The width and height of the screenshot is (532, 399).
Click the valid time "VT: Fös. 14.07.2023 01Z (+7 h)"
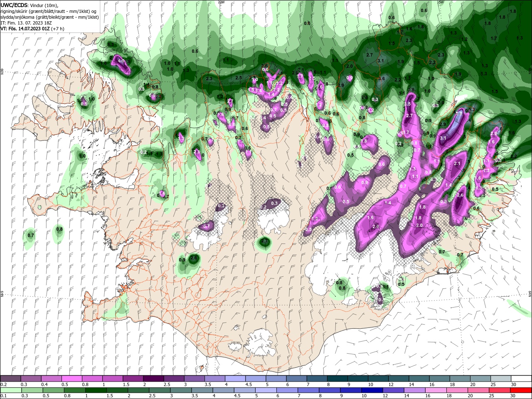(32, 29)
